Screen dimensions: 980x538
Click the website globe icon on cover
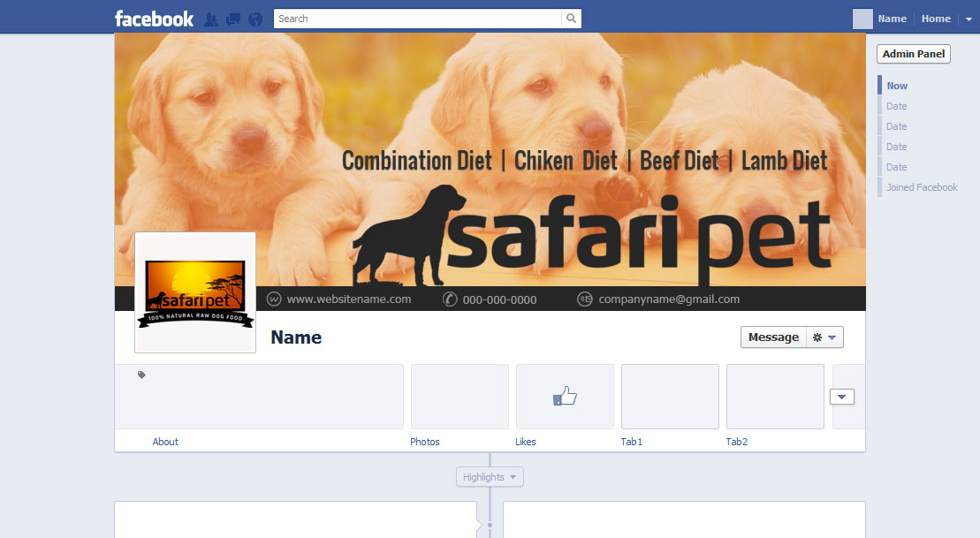pos(274,299)
